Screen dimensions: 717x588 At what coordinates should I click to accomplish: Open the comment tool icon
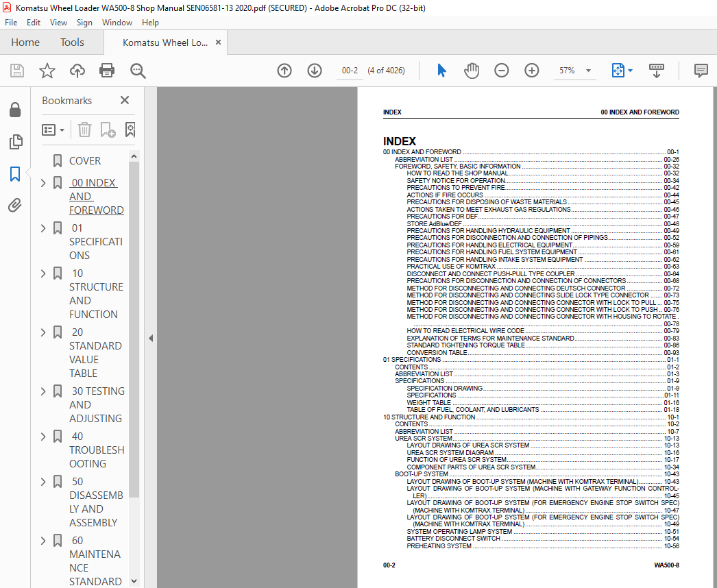(x=701, y=71)
